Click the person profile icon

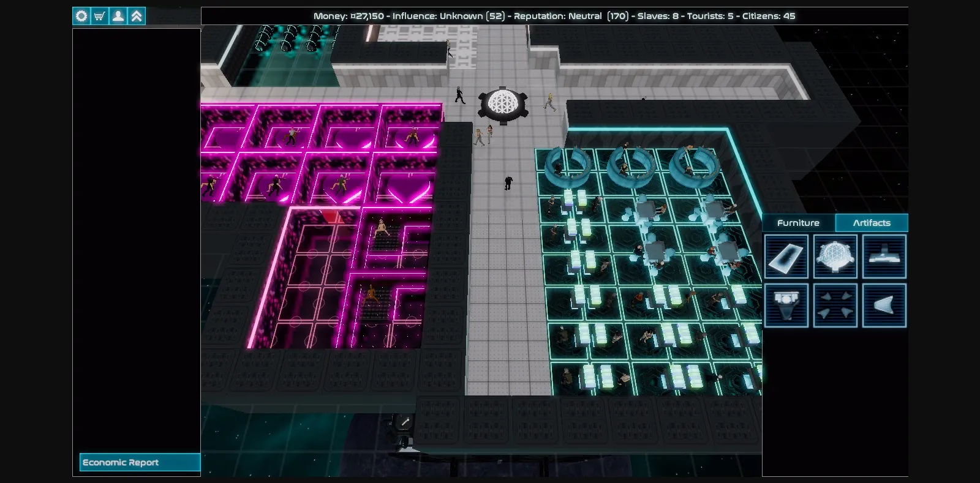point(118,17)
